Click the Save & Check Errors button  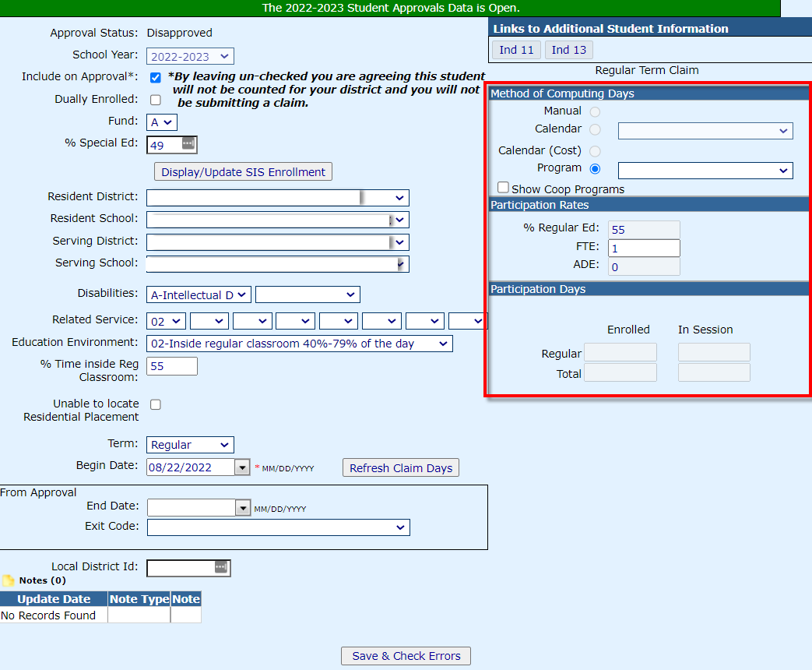coord(406,656)
